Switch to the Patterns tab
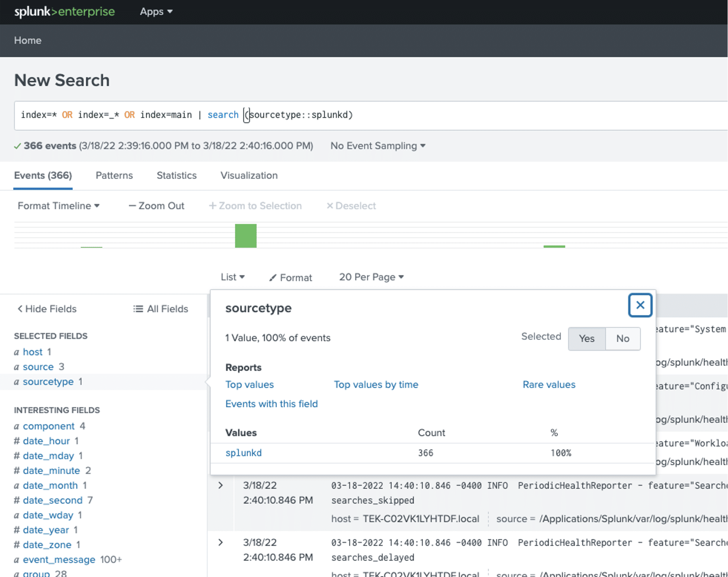The image size is (728, 577). (114, 176)
